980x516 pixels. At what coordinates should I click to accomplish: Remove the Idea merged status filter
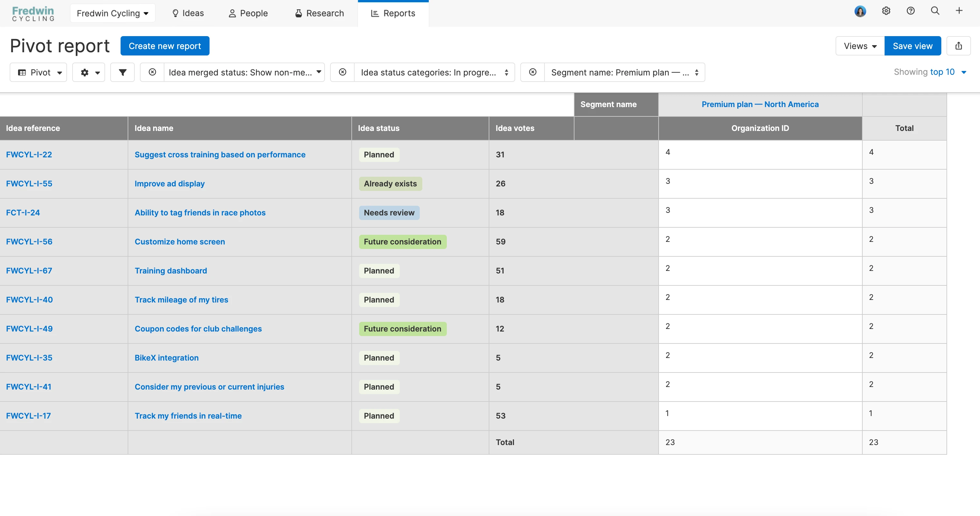point(152,72)
